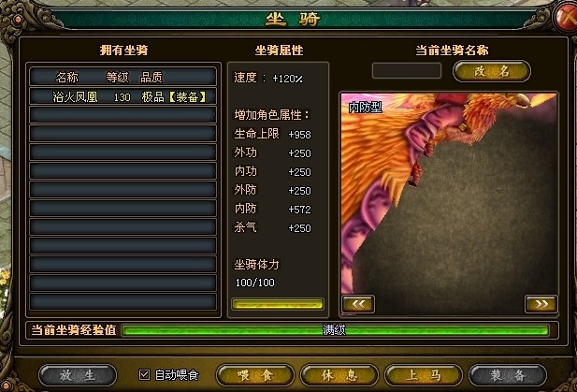This screenshot has width=577, height=392.
Task: Click the 当前坐骑经验值 green experience bar
Action: [x=335, y=330]
